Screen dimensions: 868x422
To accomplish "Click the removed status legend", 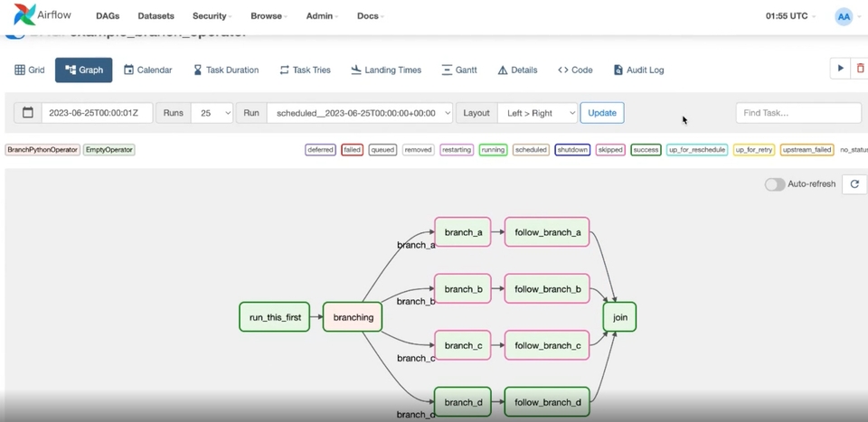I will click(418, 150).
